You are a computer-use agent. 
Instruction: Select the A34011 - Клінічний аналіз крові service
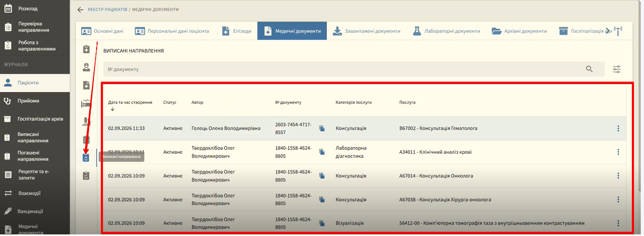[x=435, y=152]
